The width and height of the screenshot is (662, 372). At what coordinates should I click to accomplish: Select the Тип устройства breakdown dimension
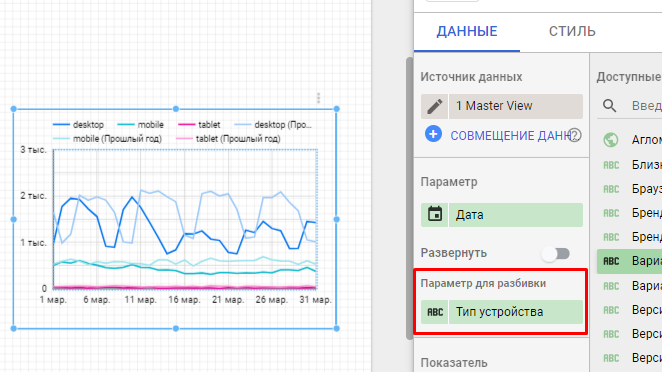tap(515, 312)
